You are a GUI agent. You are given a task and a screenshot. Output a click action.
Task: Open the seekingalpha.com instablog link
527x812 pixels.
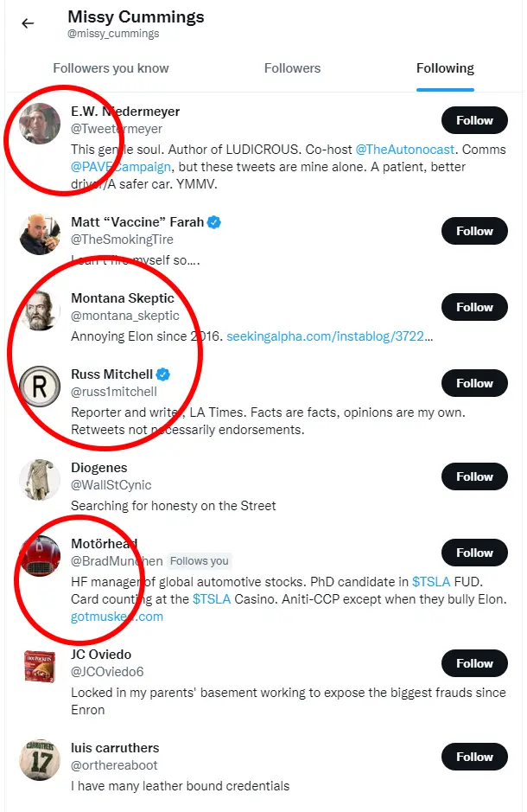pyautogui.click(x=329, y=336)
